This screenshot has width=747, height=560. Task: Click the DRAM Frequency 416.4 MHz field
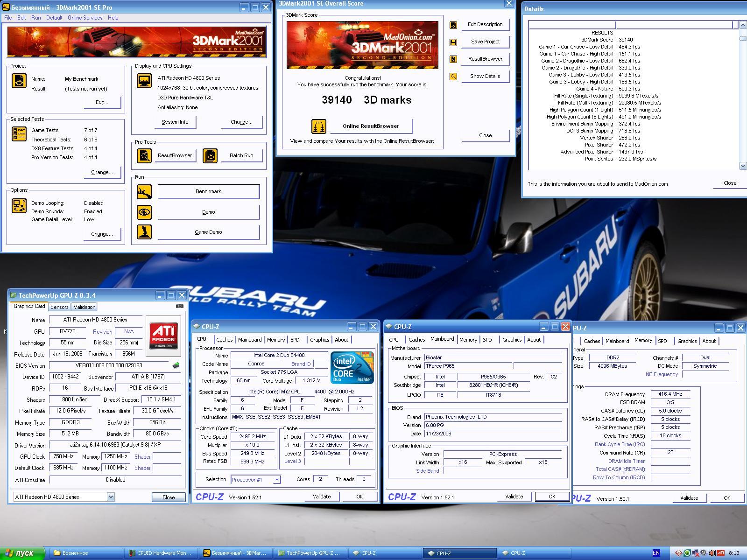click(670, 394)
